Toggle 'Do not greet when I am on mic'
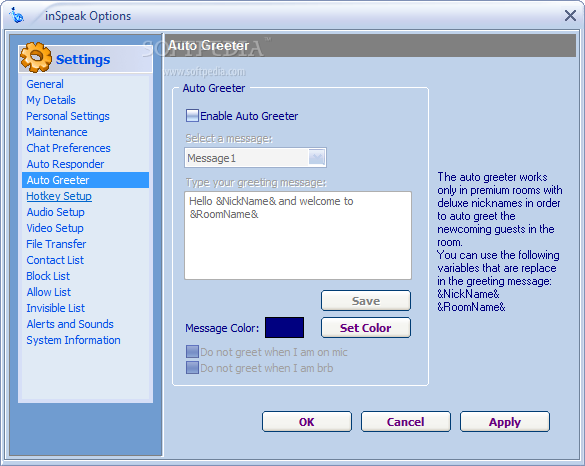This screenshot has height=466, width=585. pos(192,351)
